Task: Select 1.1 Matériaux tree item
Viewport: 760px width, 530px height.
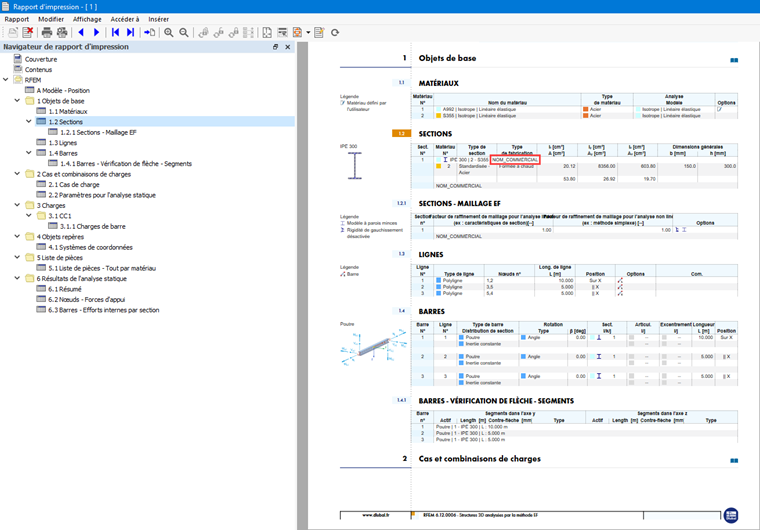Action: tap(68, 111)
